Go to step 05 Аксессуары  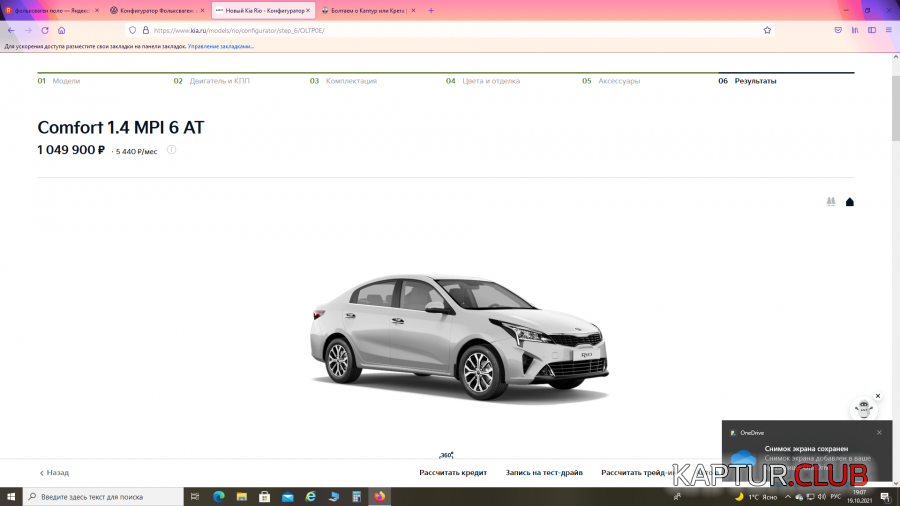612,81
